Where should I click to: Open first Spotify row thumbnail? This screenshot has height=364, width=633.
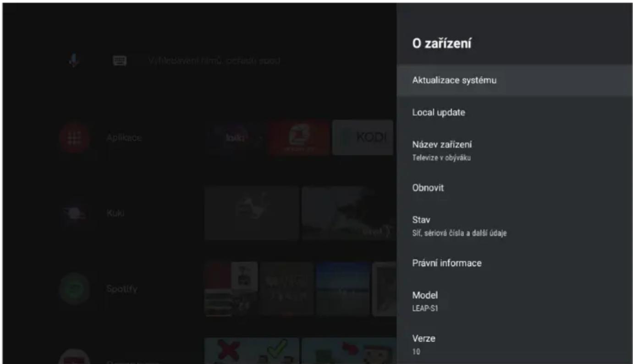point(231,289)
